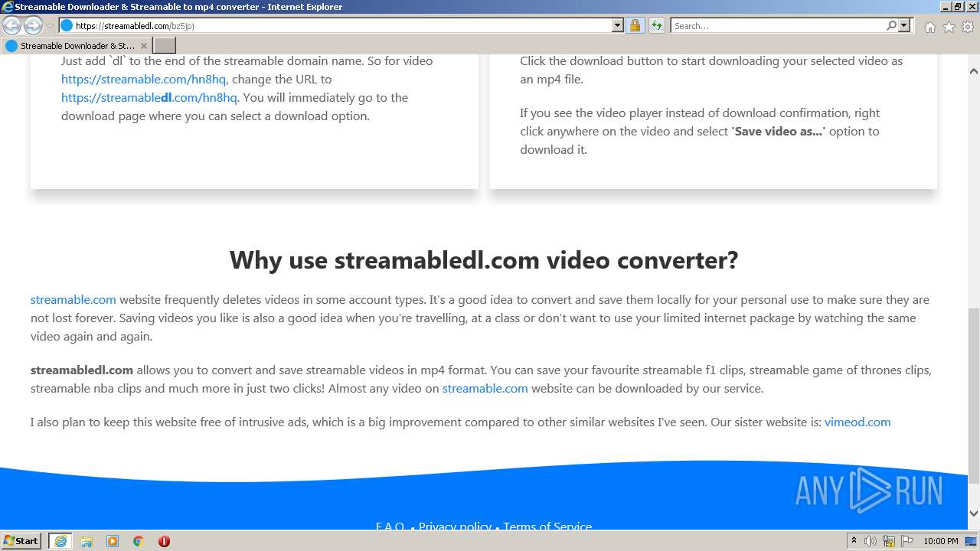Click the security lock icon
The image size is (980, 551).
click(x=635, y=25)
